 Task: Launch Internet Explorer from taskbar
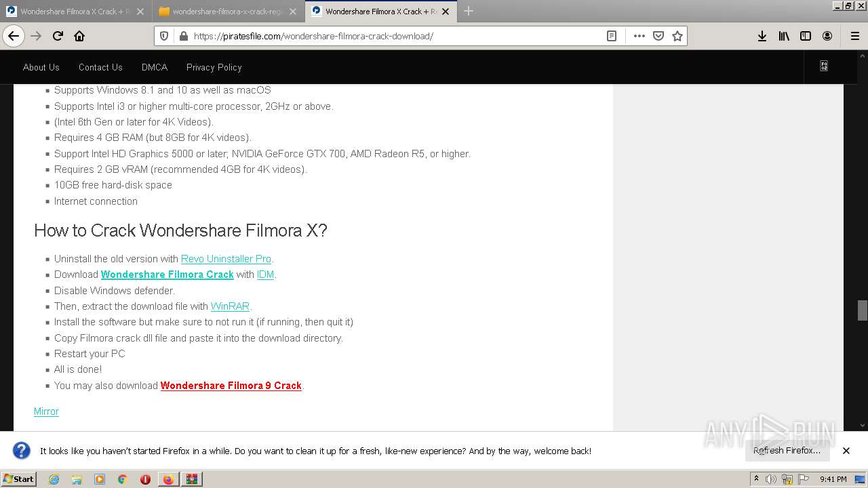[54, 479]
